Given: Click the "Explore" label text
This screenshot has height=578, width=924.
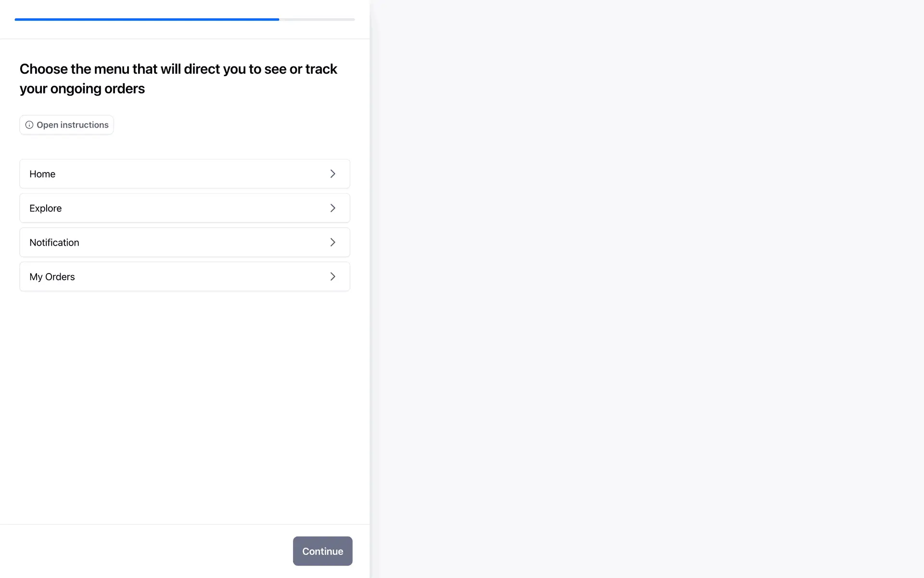Looking at the screenshot, I should point(46,209).
